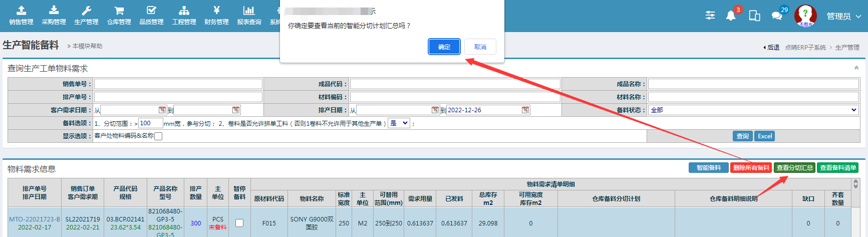Check the 暂停备料 checkbox in first row
The width and height of the screenshot is (868, 237).
(239, 223)
